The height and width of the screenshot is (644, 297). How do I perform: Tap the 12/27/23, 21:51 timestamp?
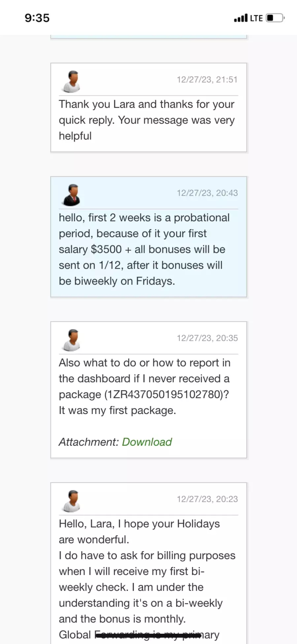(207, 80)
